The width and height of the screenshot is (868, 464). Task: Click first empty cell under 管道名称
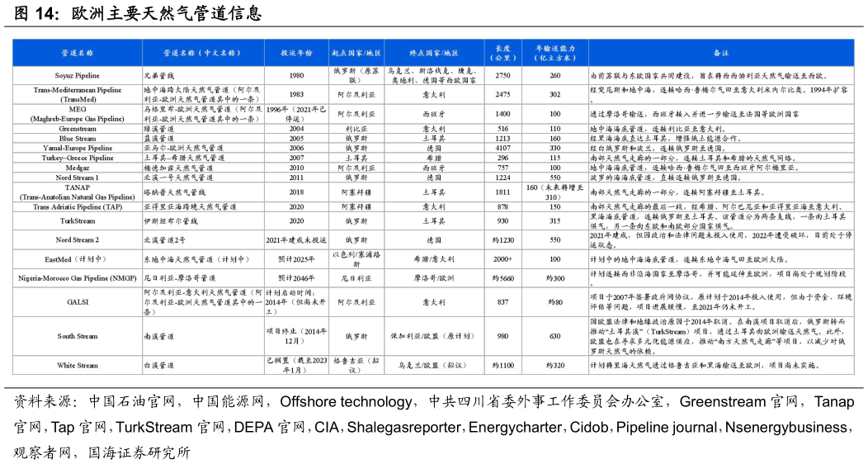pyautogui.click(x=78, y=75)
